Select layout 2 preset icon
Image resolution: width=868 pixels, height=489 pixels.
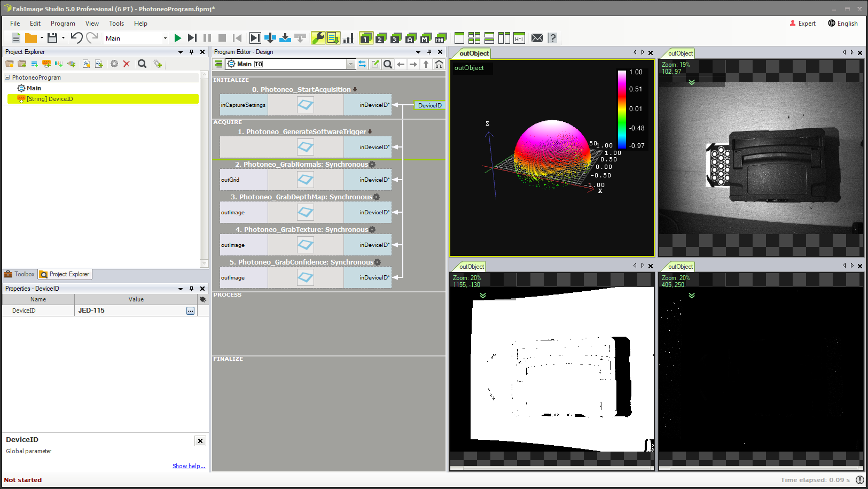pyautogui.click(x=381, y=38)
